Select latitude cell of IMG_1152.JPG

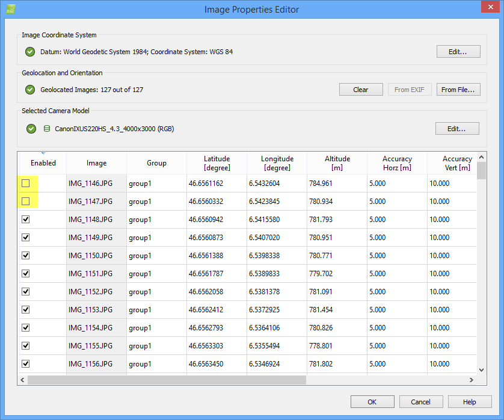pyautogui.click(x=217, y=292)
